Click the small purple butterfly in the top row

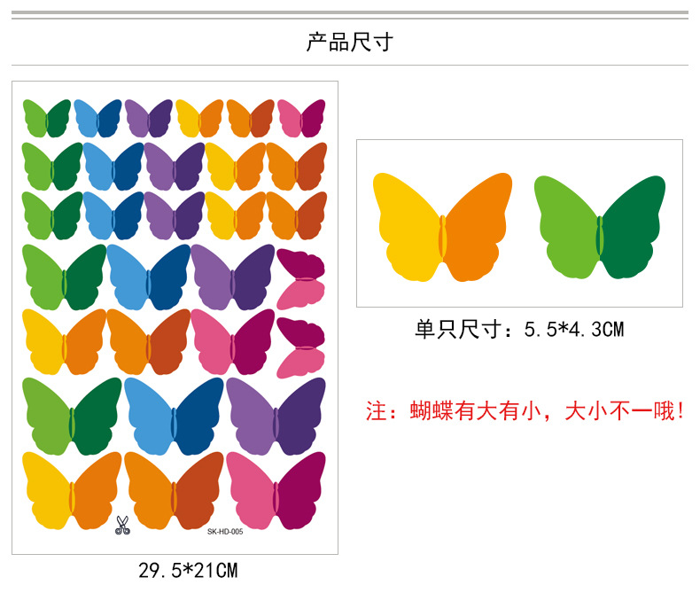149,118
